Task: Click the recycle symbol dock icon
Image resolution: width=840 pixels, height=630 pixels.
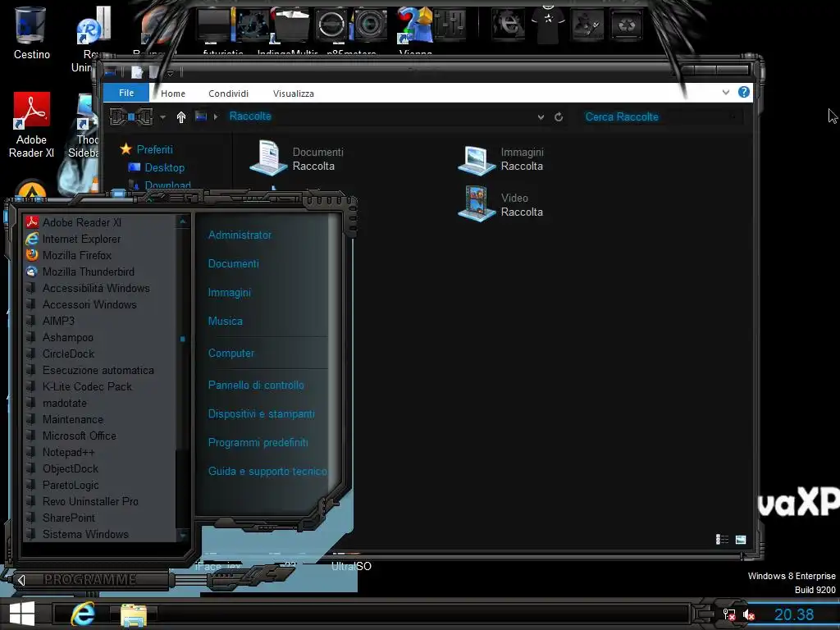Action: point(626,25)
